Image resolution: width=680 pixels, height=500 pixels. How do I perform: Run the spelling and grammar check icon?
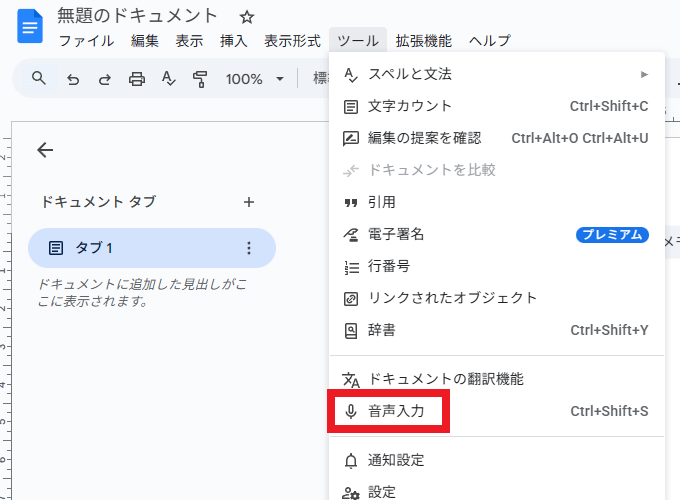coord(168,79)
